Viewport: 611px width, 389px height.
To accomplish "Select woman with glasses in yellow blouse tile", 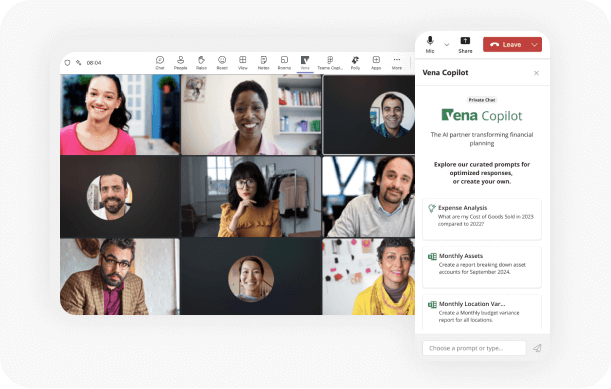I will tap(251, 196).
